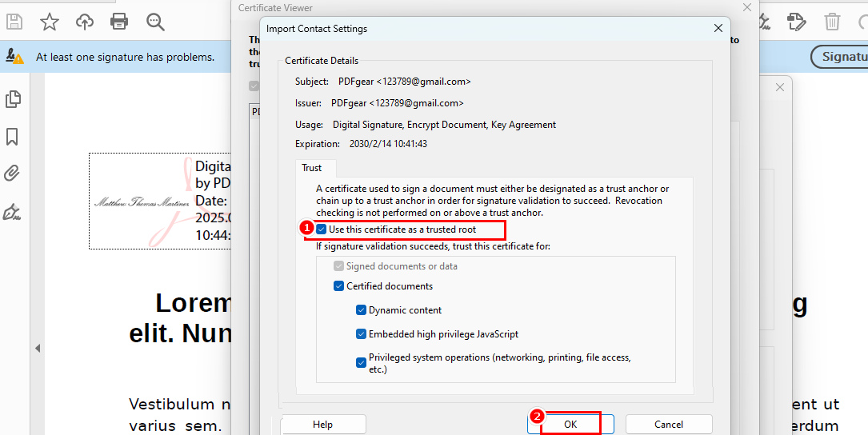
Task: Click the Issuer 'PDFgear <123789@gmail.com>' value
Action: 398,103
